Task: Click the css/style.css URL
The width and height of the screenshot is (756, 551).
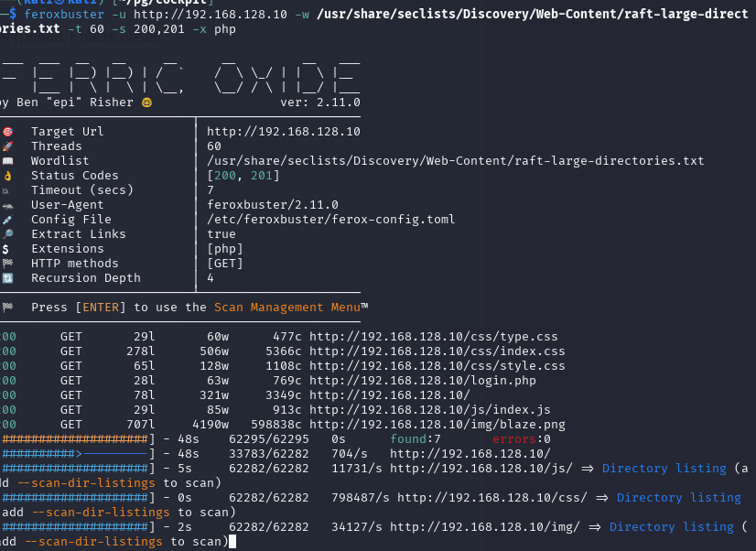Action: pyautogui.click(x=437, y=366)
